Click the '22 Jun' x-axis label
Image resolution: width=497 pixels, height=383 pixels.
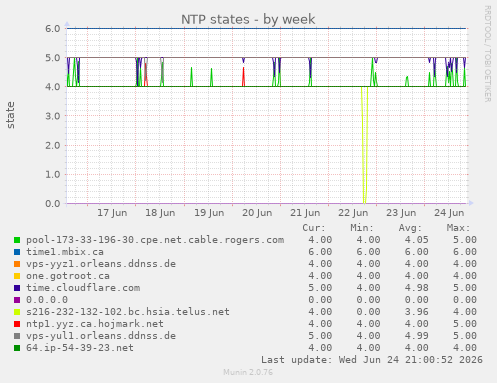353,213
